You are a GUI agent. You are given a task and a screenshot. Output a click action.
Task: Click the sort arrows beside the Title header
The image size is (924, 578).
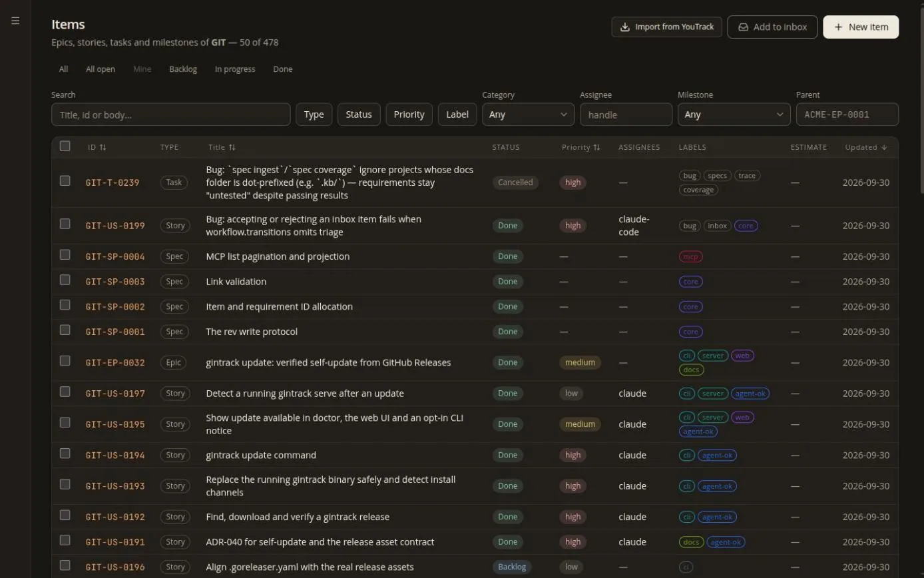pos(232,147)
